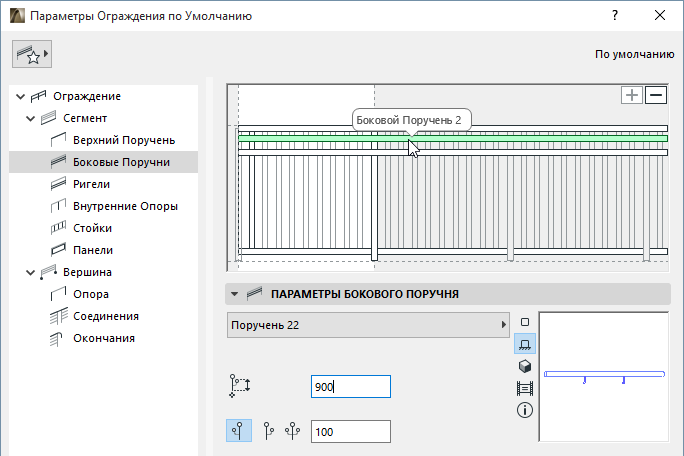Click the Ригели icon in tree
Image resolution: width=684 pixels, height=456 pixels.
pyautogui.click(x=58, y=184)
